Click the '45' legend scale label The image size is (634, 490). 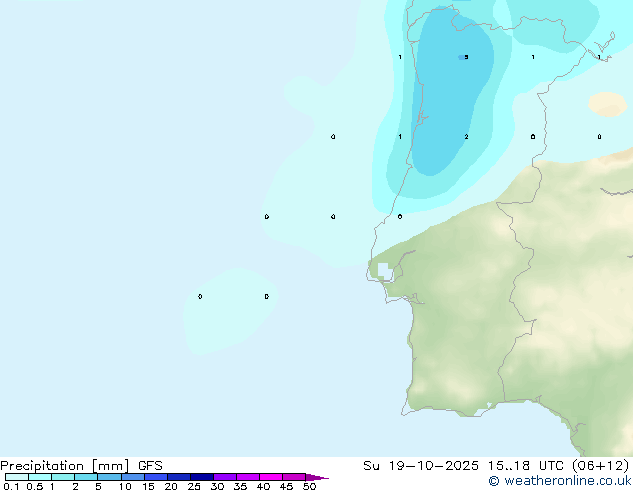pos(286,486)
